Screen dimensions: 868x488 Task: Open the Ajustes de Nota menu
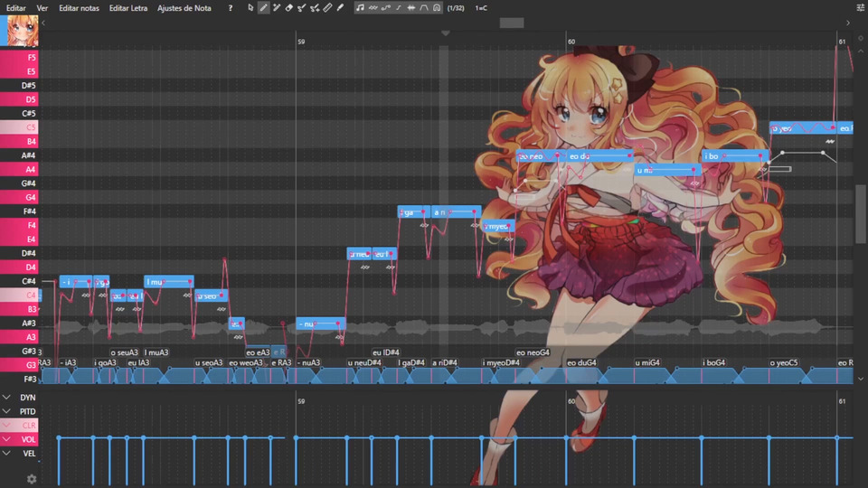tap(184, 8)
